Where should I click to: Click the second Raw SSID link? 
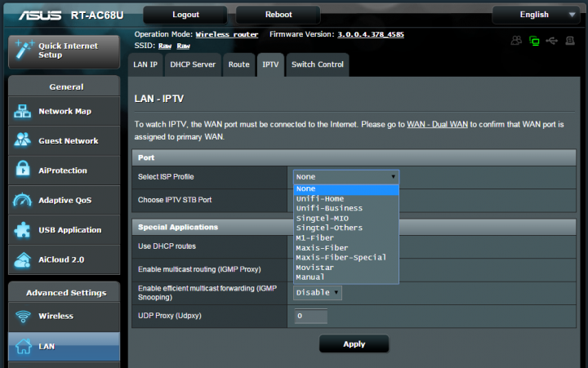pyautogui.click(x=184, y=46)
